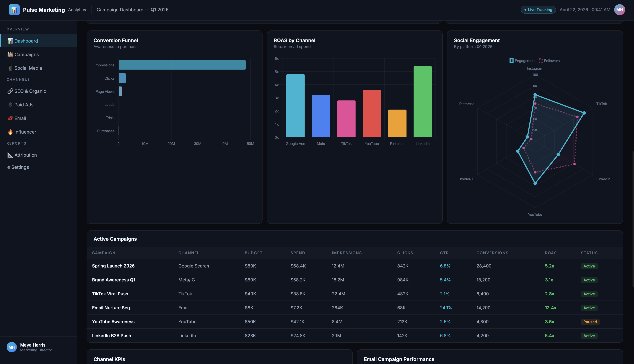Click the SEO & Organic link icon
This screenshot has width=634, height=364.
(10, 91)
